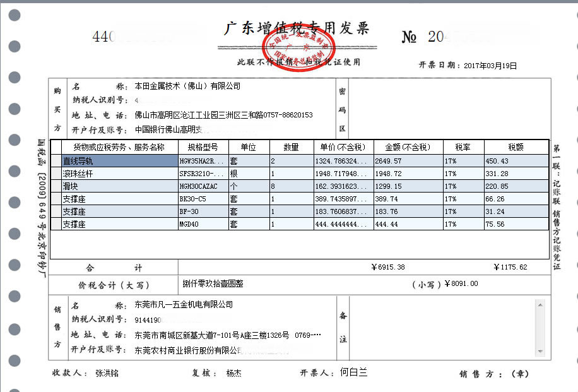Viewport: 578px width, 392px height.
Task: Click the unit price 444.4444444... cell
Action: tap(343, 224)
